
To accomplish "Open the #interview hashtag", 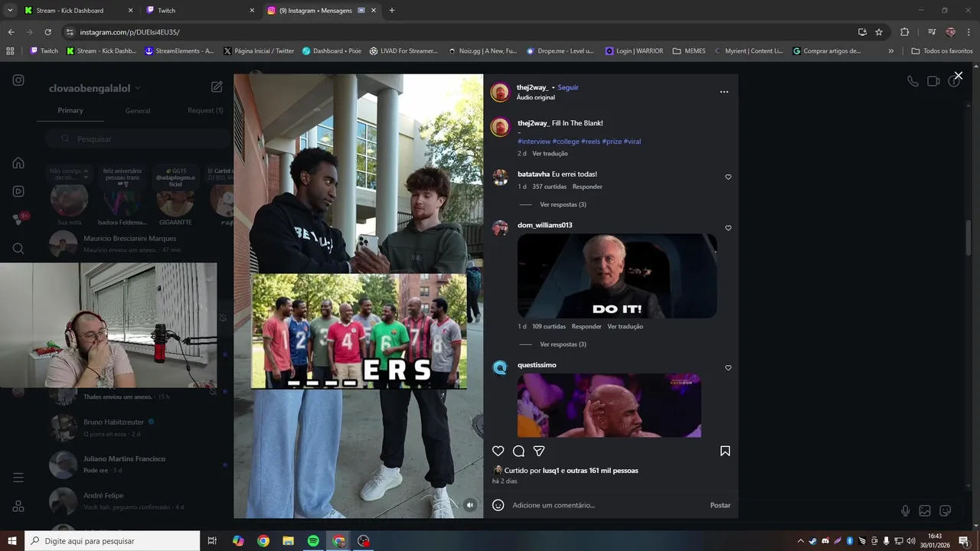I will (x=534, y=142).
